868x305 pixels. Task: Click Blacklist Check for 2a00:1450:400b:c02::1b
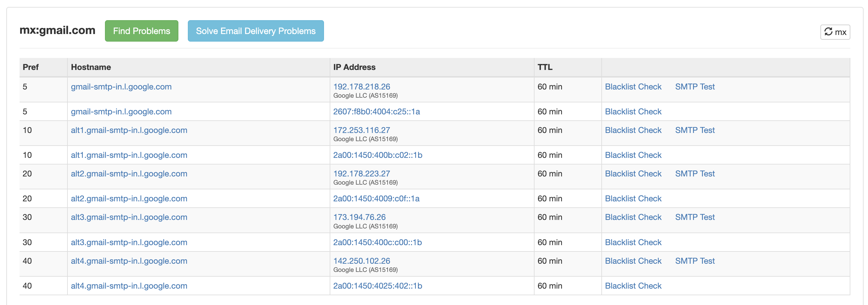click(x=633, y=155)
